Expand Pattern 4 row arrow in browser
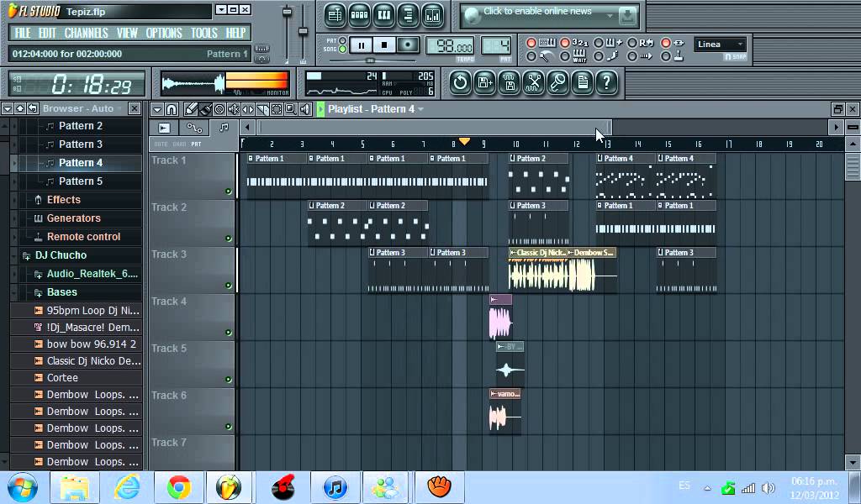861x504 pixels. click(x=14, y=163)
